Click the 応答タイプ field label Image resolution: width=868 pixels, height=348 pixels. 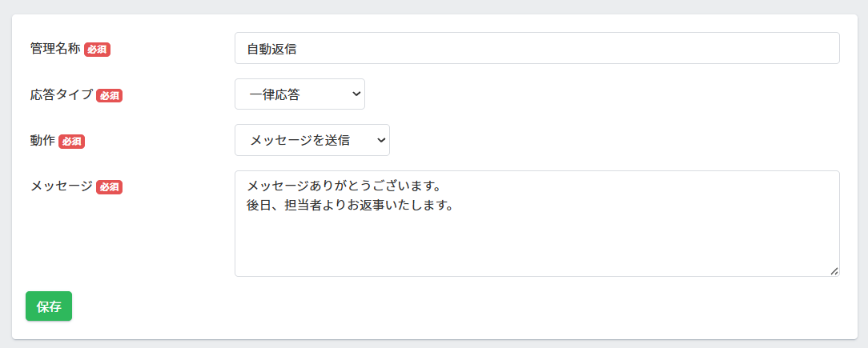(62, 94)
